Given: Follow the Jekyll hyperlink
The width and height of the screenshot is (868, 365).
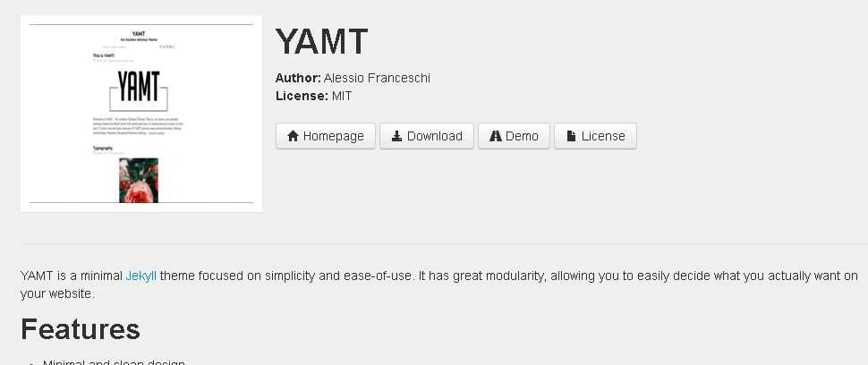Looking at the screenshot, I should pos(141,276).
